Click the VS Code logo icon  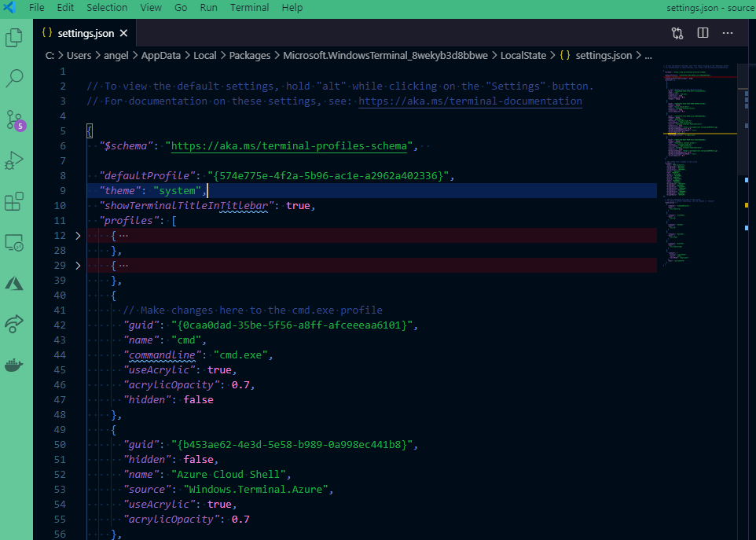(x=9, y=7)
